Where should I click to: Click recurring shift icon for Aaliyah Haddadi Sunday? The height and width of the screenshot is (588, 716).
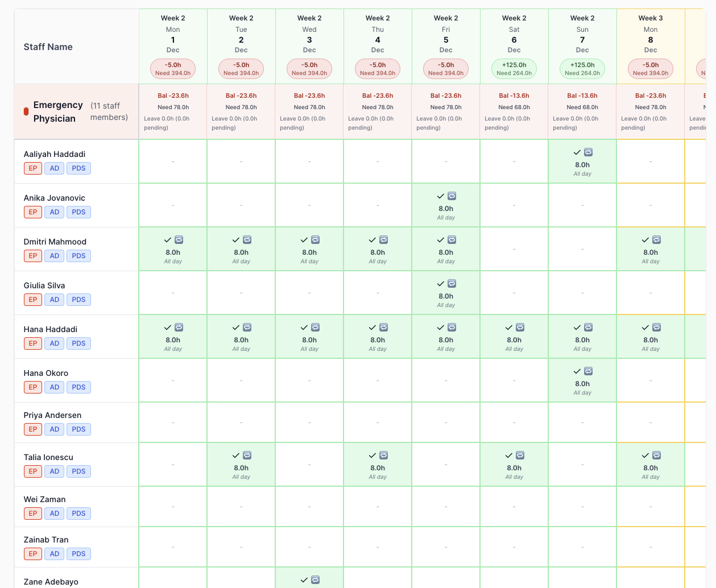(x=588, y=152)
